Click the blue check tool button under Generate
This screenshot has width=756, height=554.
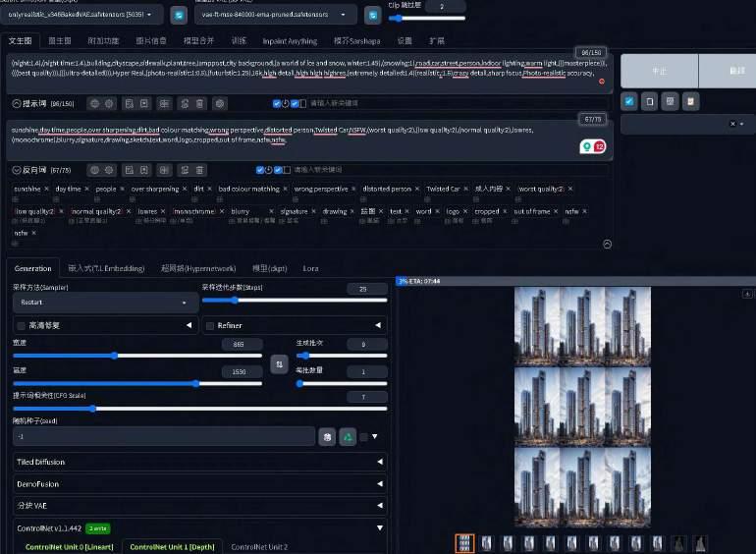coord(629,102)
